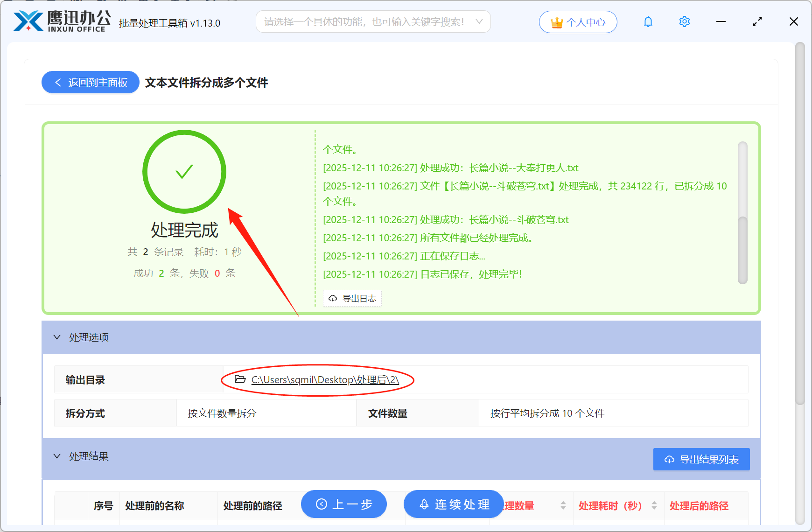This screenshot has height=532, width=812.
Task: Click the folder icon beside output path
Action: pyautogui.click(x=239, y=379)
